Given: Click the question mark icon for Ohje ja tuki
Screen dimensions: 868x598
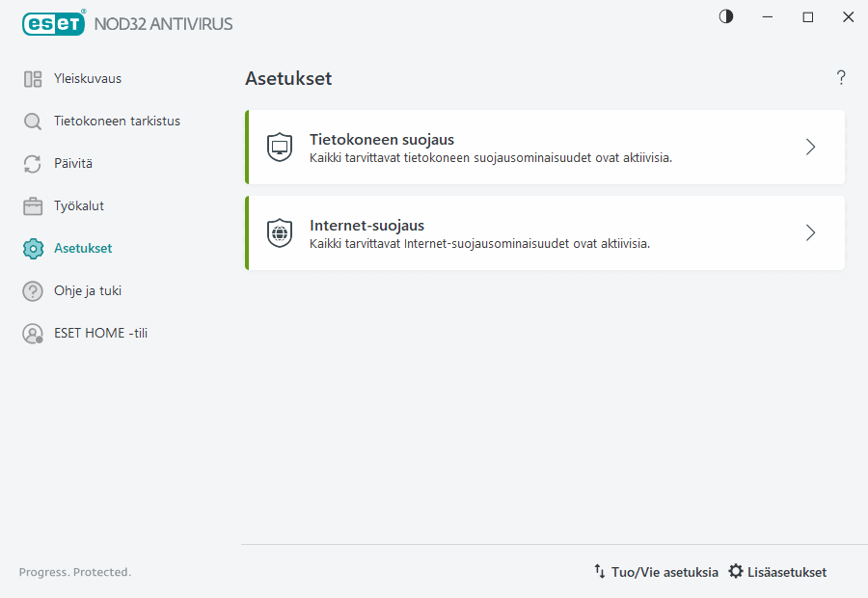Looking at the screenshot, I should coord(31,290).
